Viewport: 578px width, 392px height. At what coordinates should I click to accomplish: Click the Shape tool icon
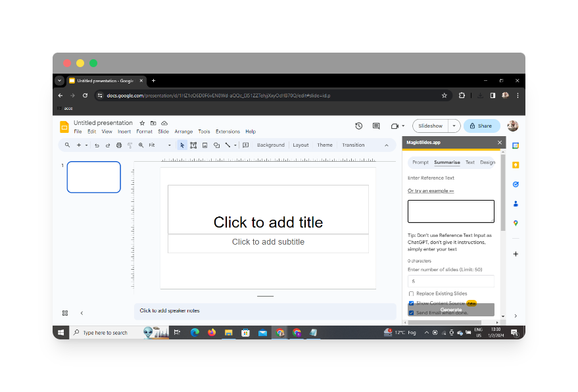(x=217, y=145)
